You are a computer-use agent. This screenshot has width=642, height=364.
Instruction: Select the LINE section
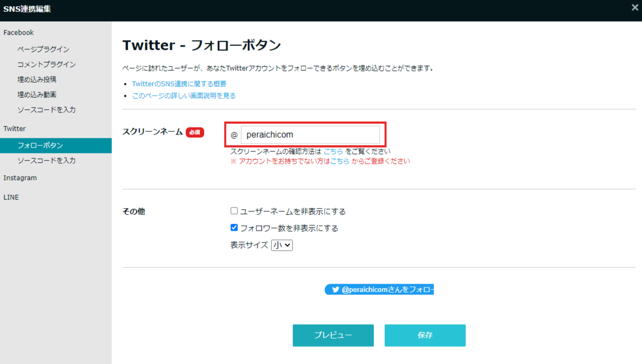point(11,197)
